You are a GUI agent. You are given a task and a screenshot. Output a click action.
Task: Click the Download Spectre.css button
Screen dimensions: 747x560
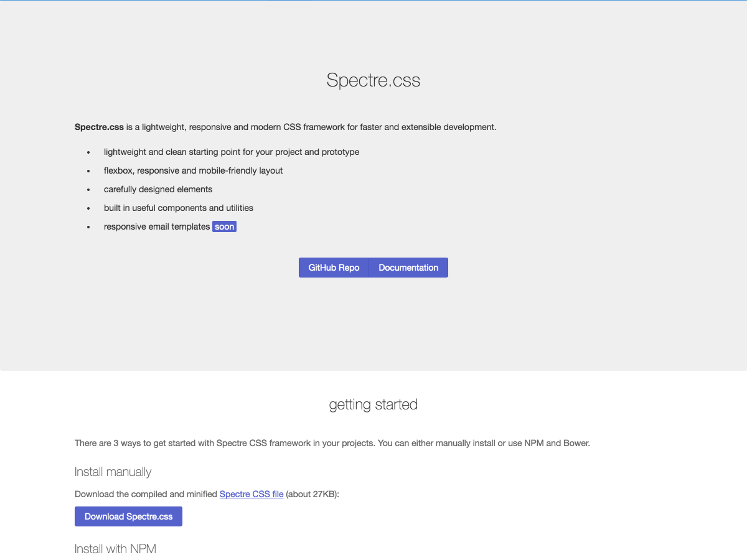(x=128, y=516)
